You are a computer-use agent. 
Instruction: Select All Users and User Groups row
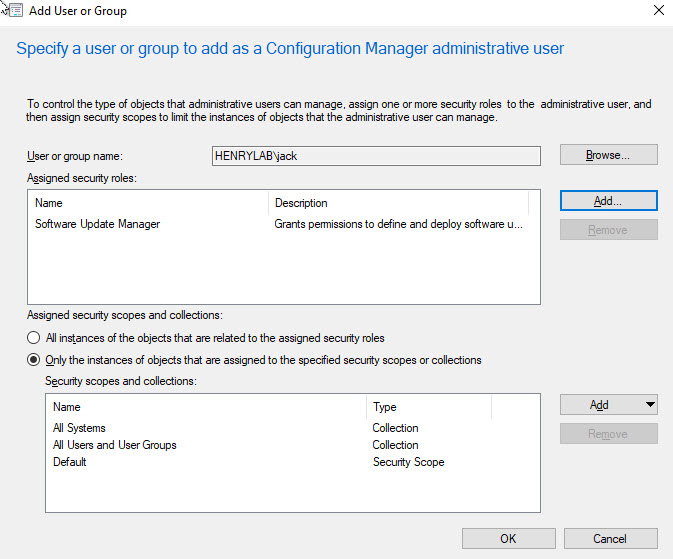[x=115, y=445]
